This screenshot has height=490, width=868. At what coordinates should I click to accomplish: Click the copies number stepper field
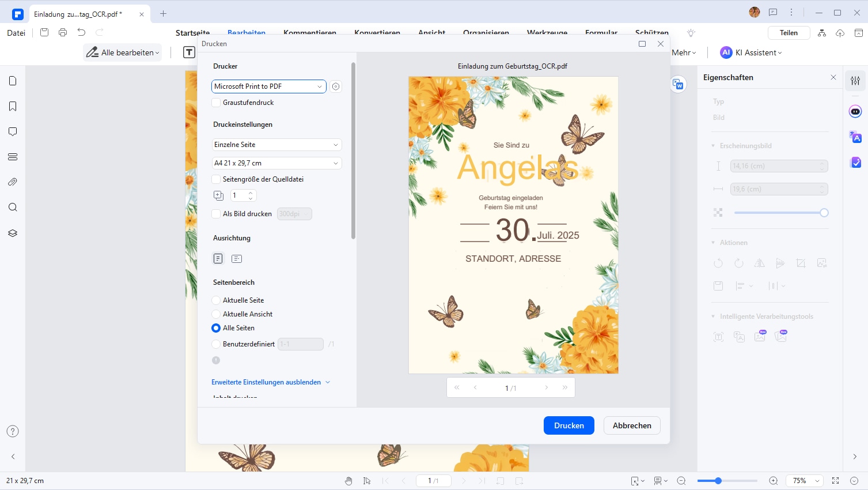243,195
